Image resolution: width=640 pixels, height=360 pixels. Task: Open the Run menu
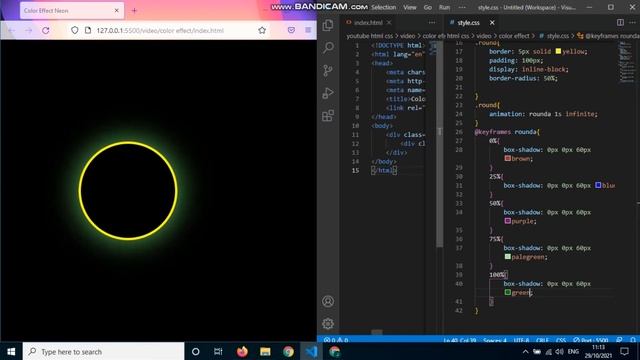coord(444,7)
